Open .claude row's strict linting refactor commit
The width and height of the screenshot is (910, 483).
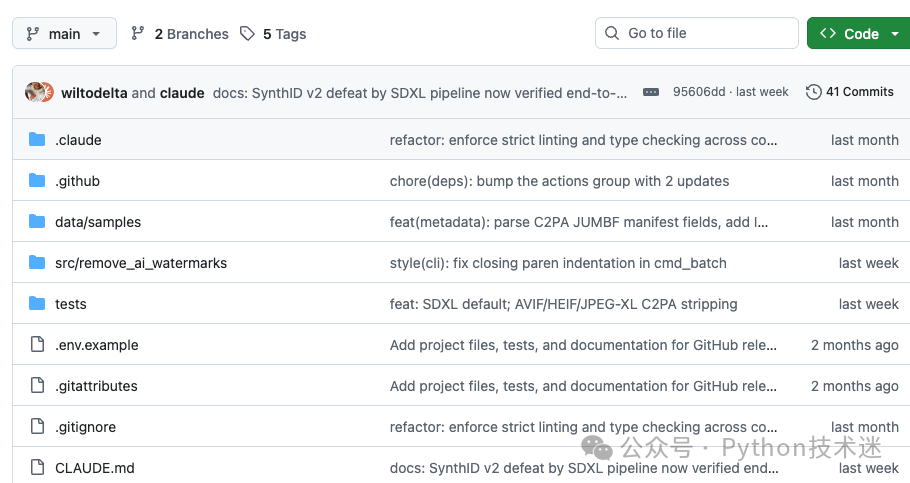pos(583,140)
